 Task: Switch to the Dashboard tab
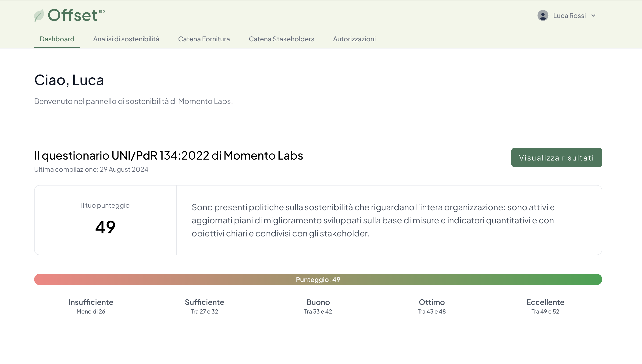point(57,39)
